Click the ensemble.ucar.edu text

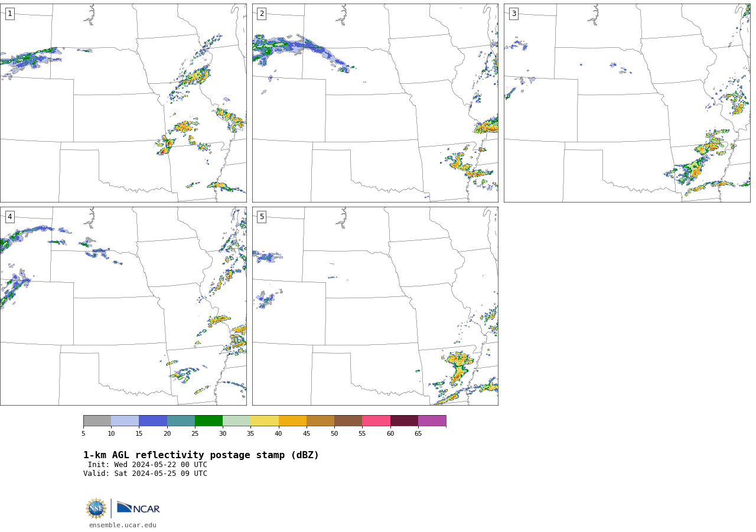point(123,526)
